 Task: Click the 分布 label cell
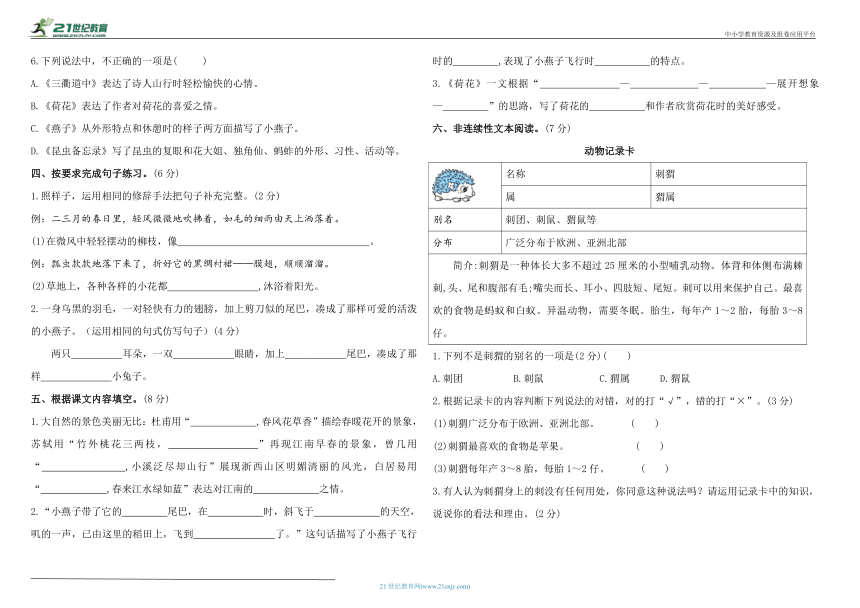(465, 242)
